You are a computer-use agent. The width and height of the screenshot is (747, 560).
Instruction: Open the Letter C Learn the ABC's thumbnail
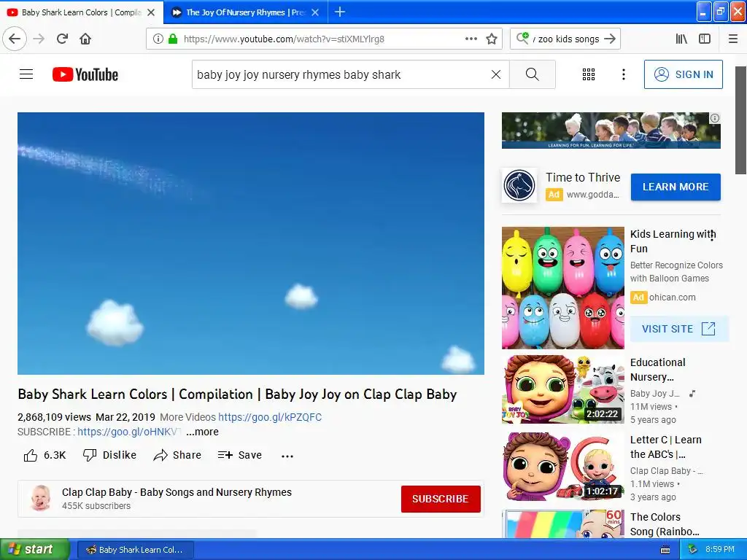562,466
